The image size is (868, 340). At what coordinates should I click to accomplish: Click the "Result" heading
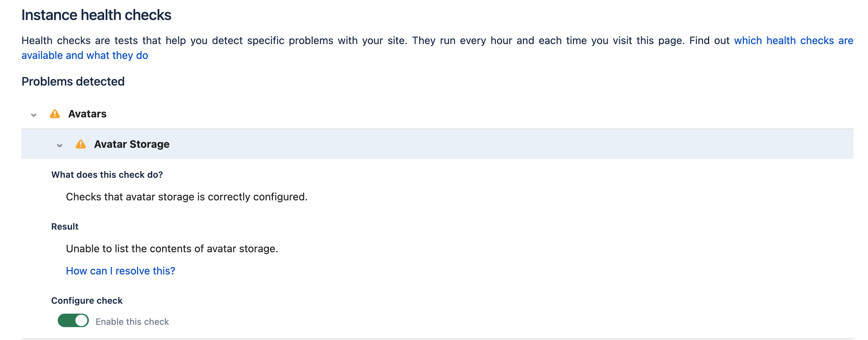click(x=65, y=227)
